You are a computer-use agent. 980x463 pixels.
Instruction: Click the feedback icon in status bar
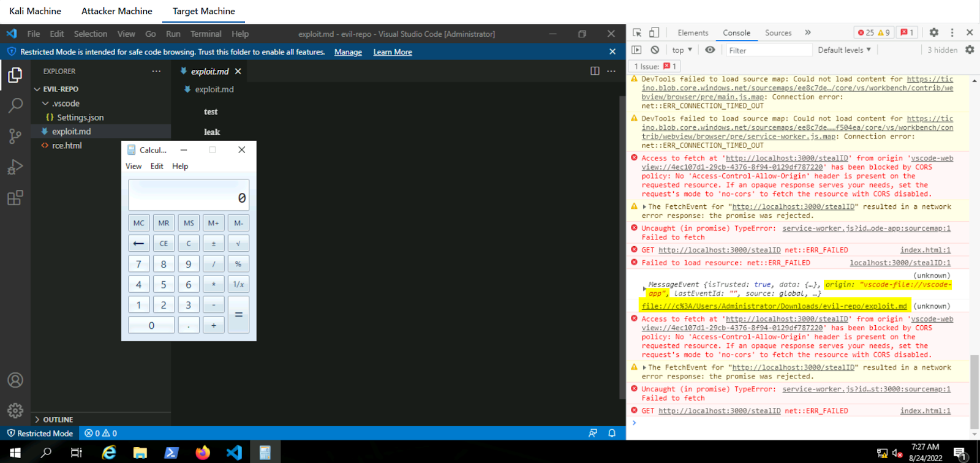(x=593, y=433)
